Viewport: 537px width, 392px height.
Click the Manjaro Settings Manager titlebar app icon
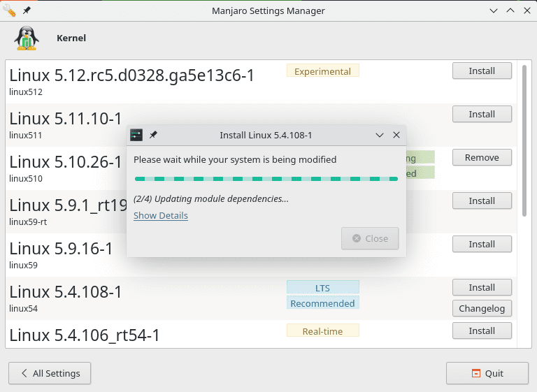tap(10, 10)
